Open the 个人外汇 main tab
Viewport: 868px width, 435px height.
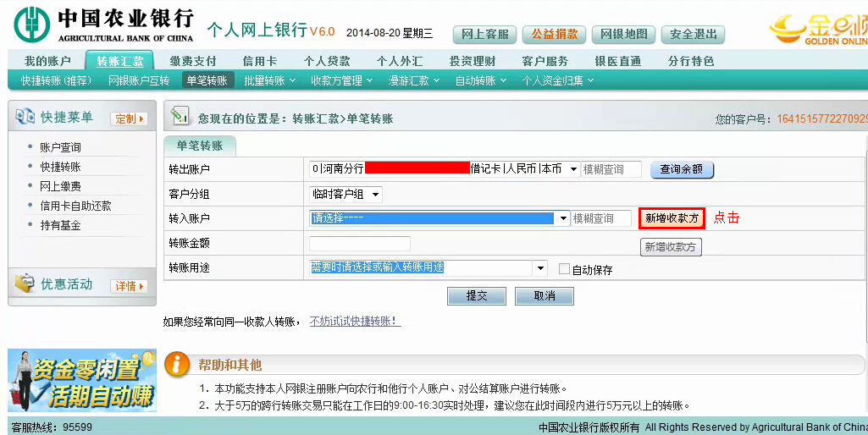pyautogui.click(x=399, y=61)
